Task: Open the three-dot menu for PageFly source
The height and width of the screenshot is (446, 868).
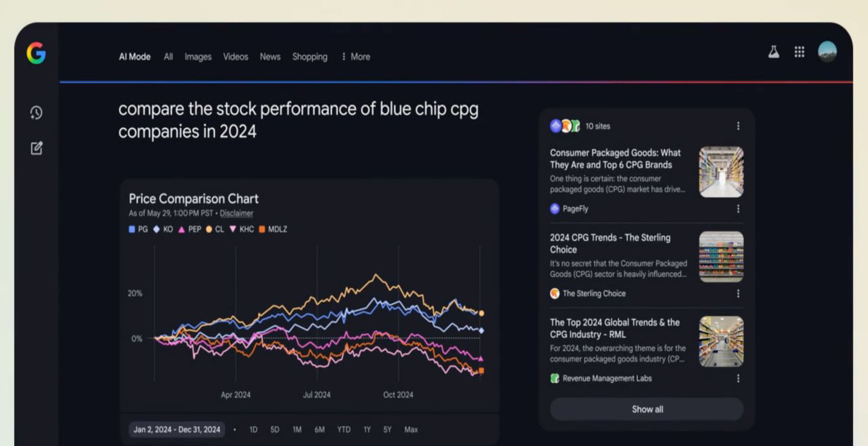Action: pos(738,209)
